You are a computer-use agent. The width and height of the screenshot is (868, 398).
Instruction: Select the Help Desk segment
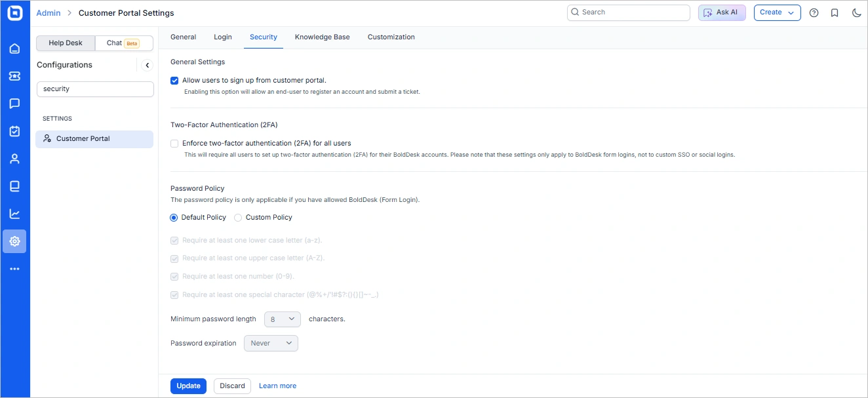pyautogui.click(x=66, y=43)
